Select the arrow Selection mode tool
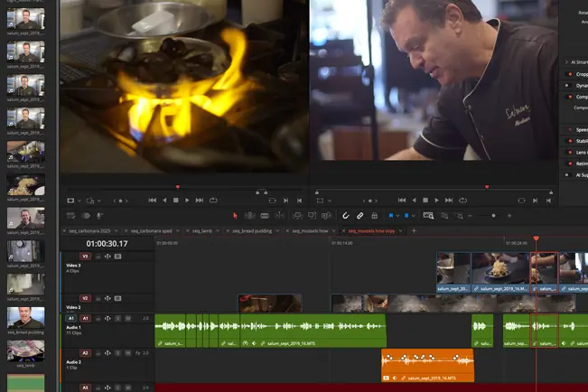The width and height of the screenshot is (588, 392). tap(235, 216)
